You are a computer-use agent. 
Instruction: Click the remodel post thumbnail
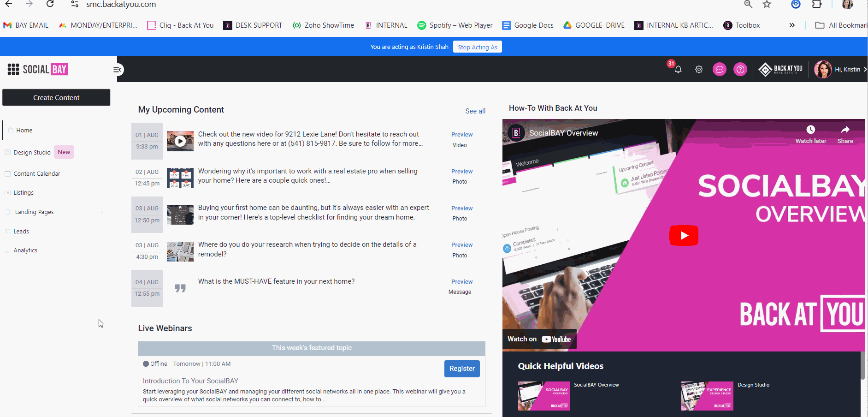tap(180, 251)
